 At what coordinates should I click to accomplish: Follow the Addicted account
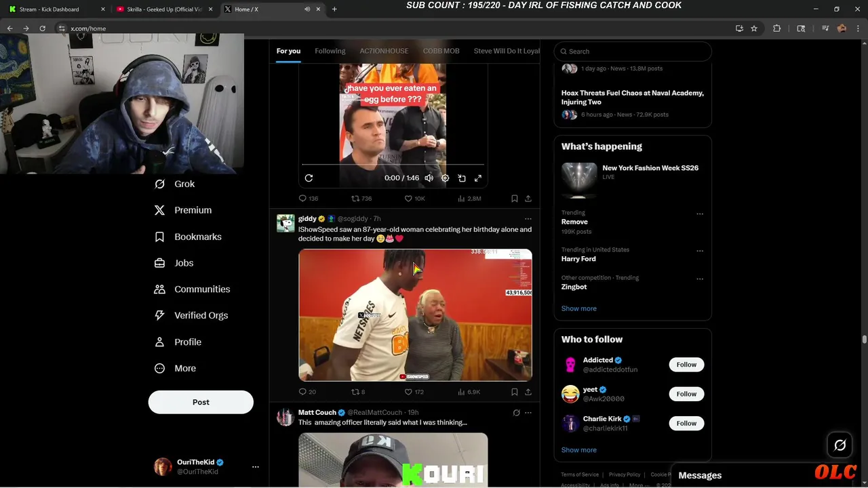click(686, 365)
